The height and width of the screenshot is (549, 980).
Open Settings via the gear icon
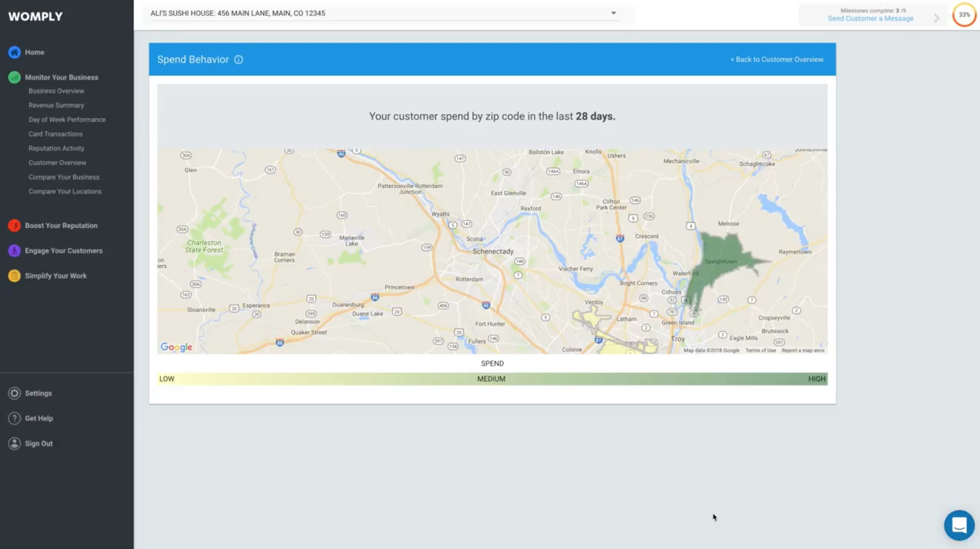14,393
